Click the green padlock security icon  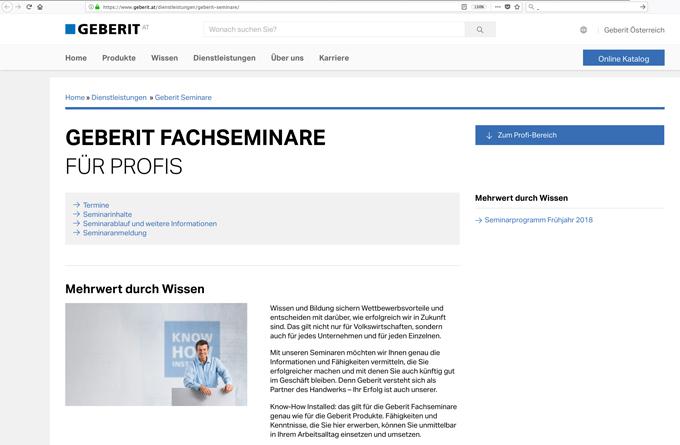click(x=97, y=7)
